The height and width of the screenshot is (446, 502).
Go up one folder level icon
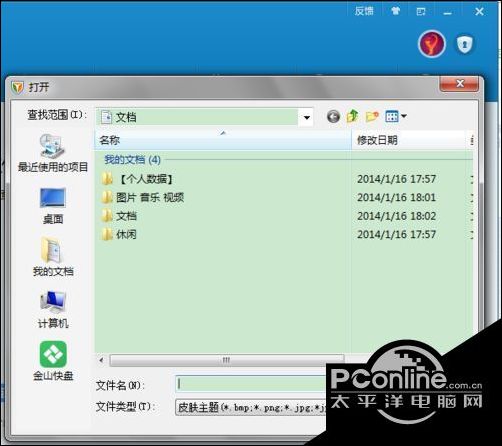pyautogui.click(x=352, y=116)
